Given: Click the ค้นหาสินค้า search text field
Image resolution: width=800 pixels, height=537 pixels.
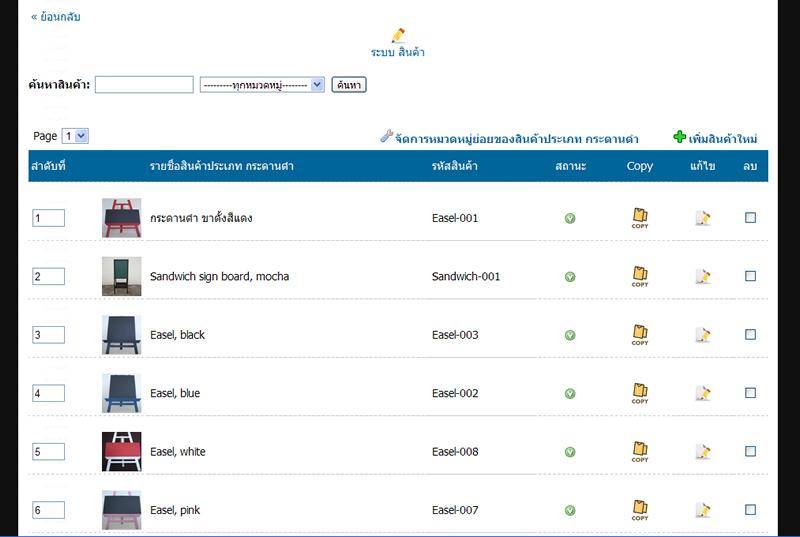Looking at the screenshot, I should click(x=144, y=85).
